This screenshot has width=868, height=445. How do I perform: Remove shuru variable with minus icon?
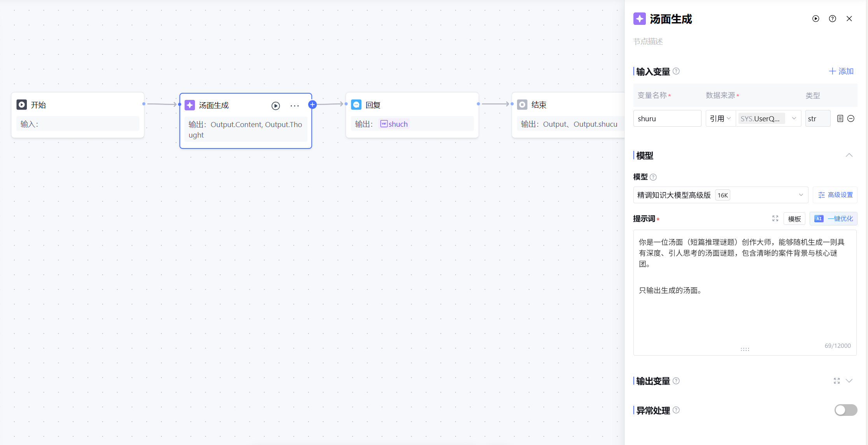pyautogui.click(x=851, y=119)
